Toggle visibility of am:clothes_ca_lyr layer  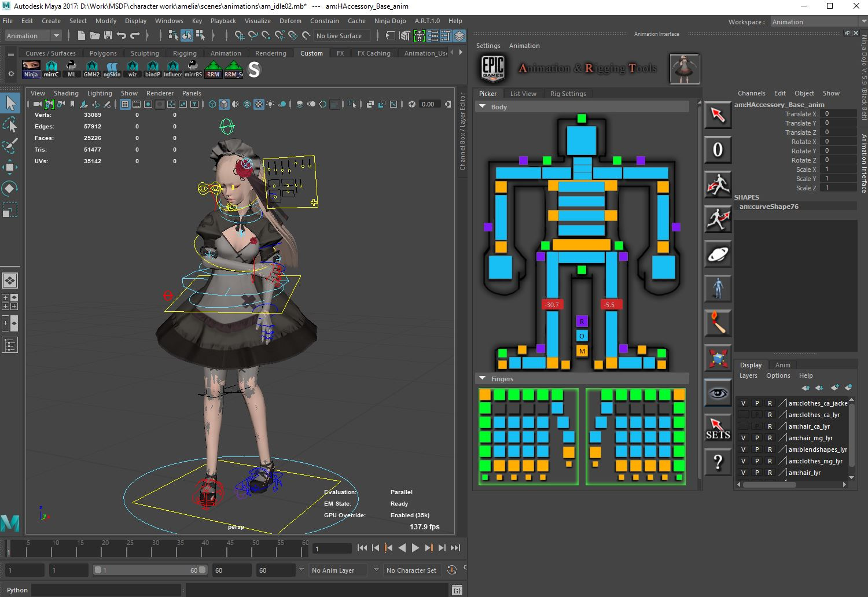coord(743,415)
